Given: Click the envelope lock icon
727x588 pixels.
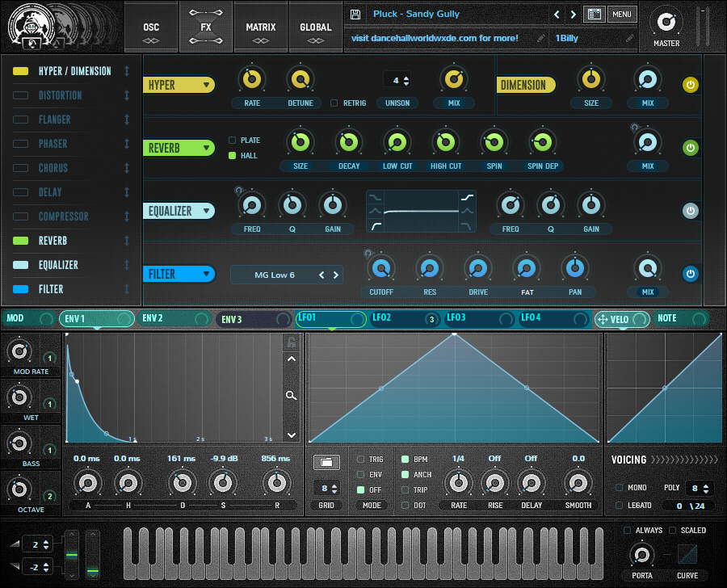Looking at the screenshot, I should [292, 342].
